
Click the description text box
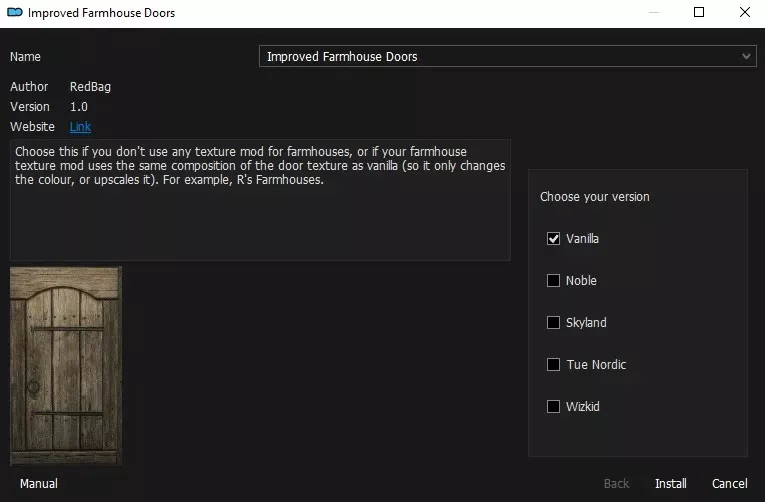pyautogui.click(x=261, y=200)
